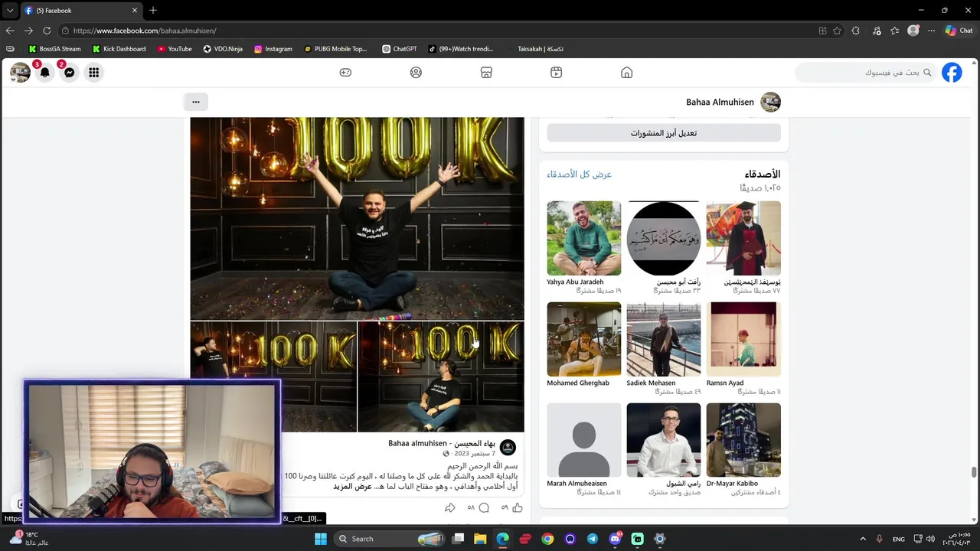The width and height of the screenshot is (980, 551).
Task: Click the post share arrow icon
Action: [x=450, y=507]
